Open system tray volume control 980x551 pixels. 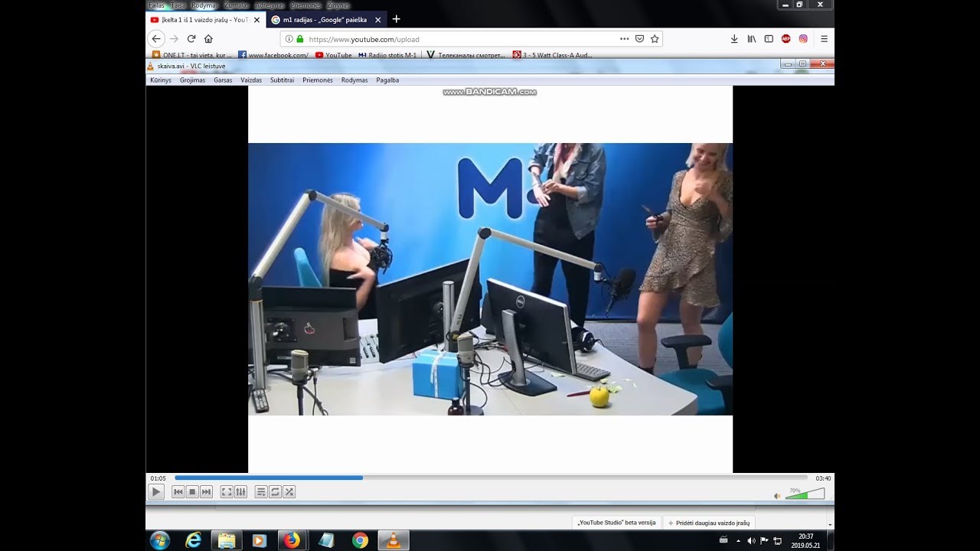click(x=751, y=540)
